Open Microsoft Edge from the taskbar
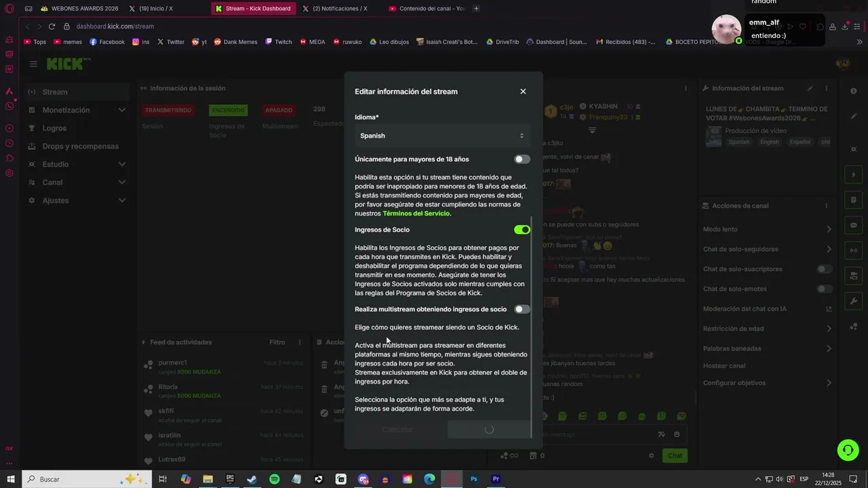 coord(429,479)
